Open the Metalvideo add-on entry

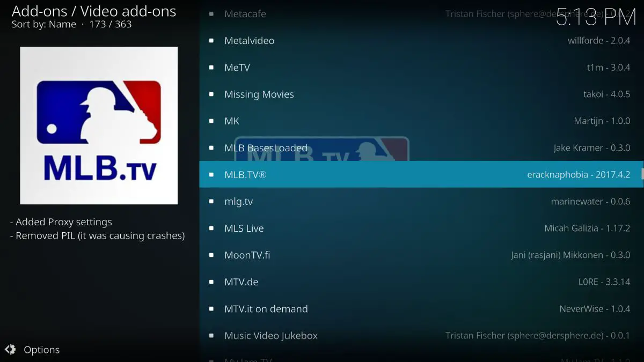point(421,41)
